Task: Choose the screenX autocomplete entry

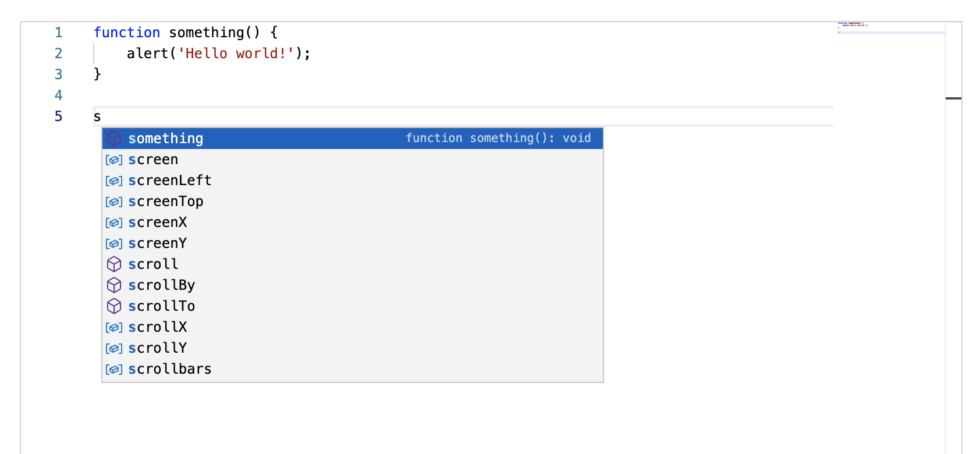Action: [158, 222]
